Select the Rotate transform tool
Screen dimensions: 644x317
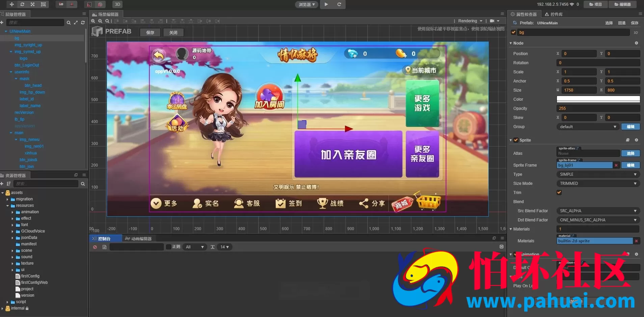tap(22, 4)
